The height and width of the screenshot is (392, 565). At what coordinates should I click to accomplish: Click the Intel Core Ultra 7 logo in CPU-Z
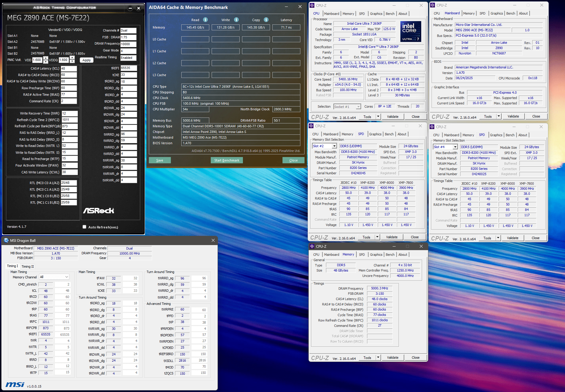(411, 31)
